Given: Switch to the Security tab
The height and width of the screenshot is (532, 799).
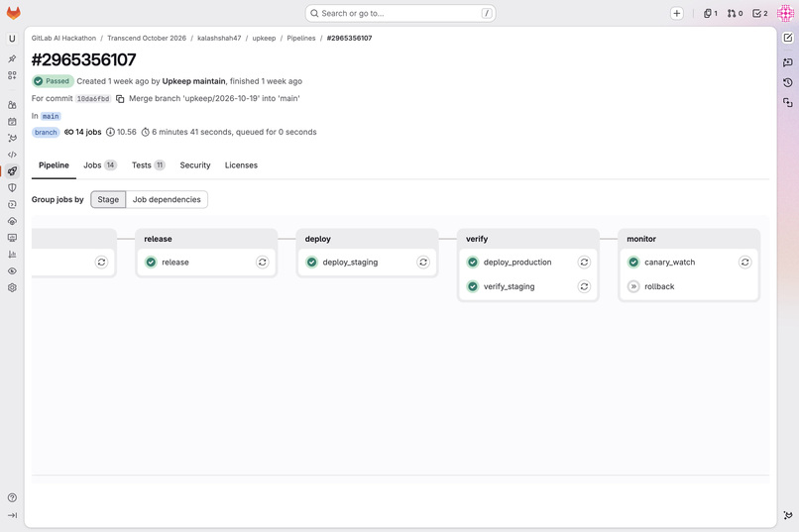Looking at the screenshot, I should click(x=195, y=165).
